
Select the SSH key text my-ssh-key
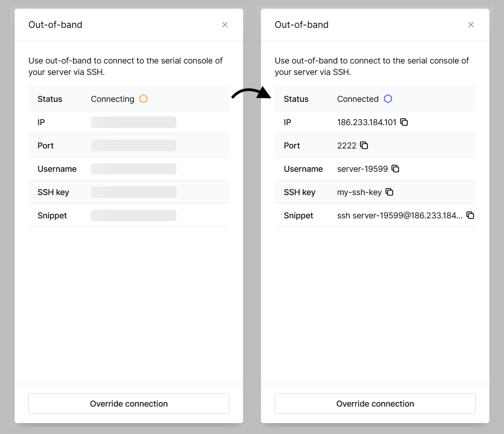[359, 192]
